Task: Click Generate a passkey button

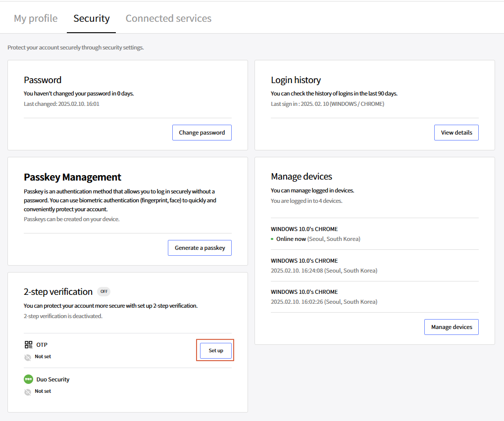Action: (200, 248)
